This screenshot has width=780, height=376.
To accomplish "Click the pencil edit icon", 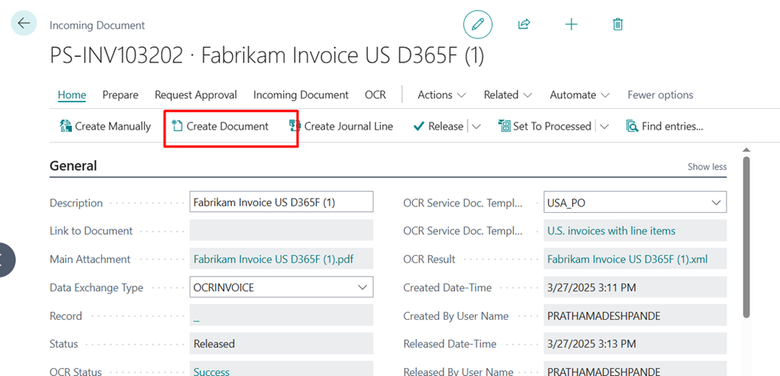I will pos(478,24).
